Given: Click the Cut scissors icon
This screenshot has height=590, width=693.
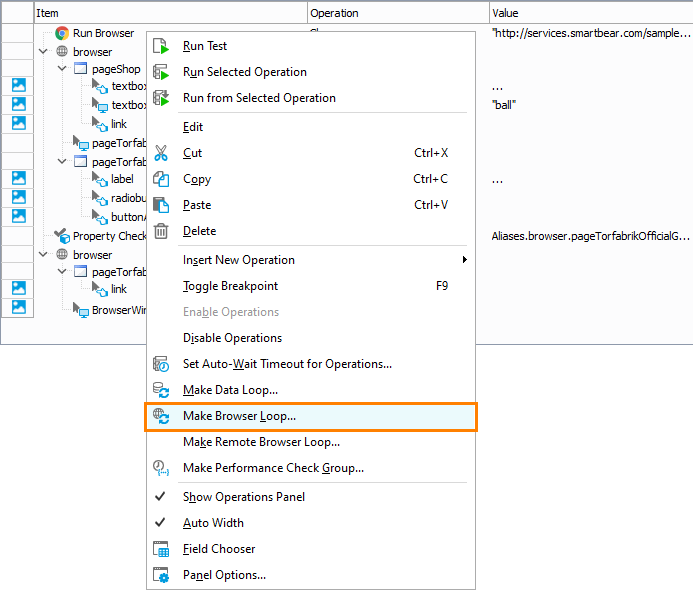Looking at the screenshot, I should [x=161, y=153].
